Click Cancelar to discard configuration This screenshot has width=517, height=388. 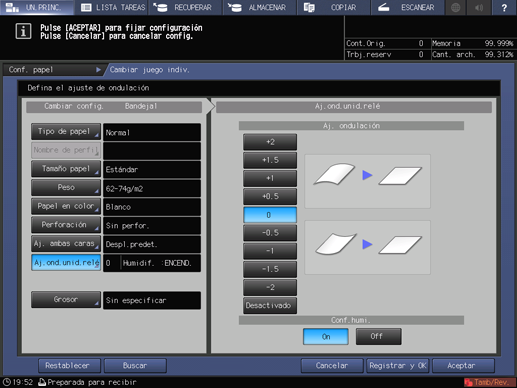tap(332, 366)
